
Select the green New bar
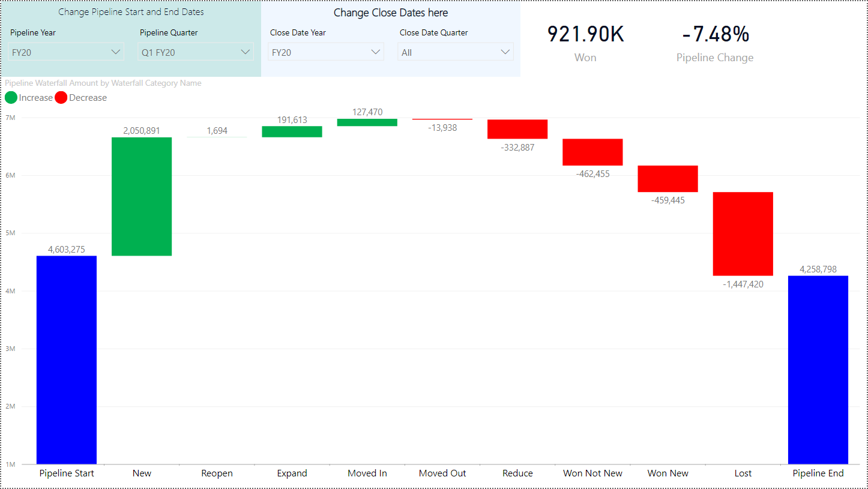(x=142, y=197)
